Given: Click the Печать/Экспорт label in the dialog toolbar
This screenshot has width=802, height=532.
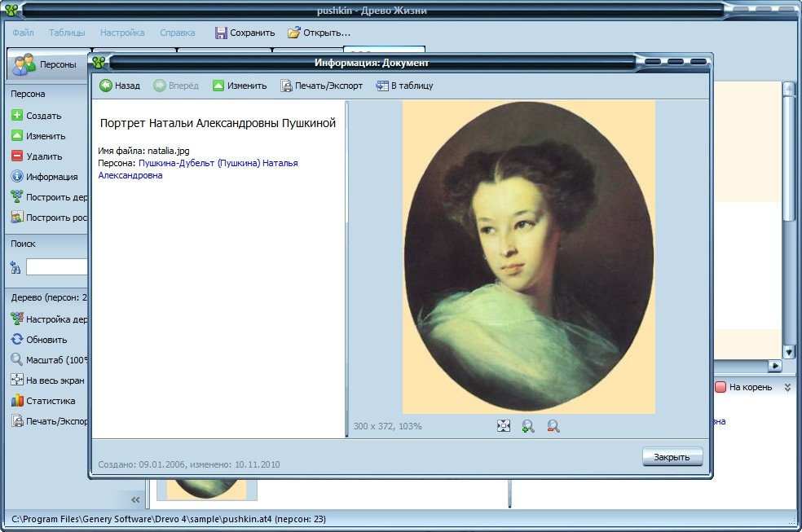Looking at the screenshot, I should click(329, 86).
